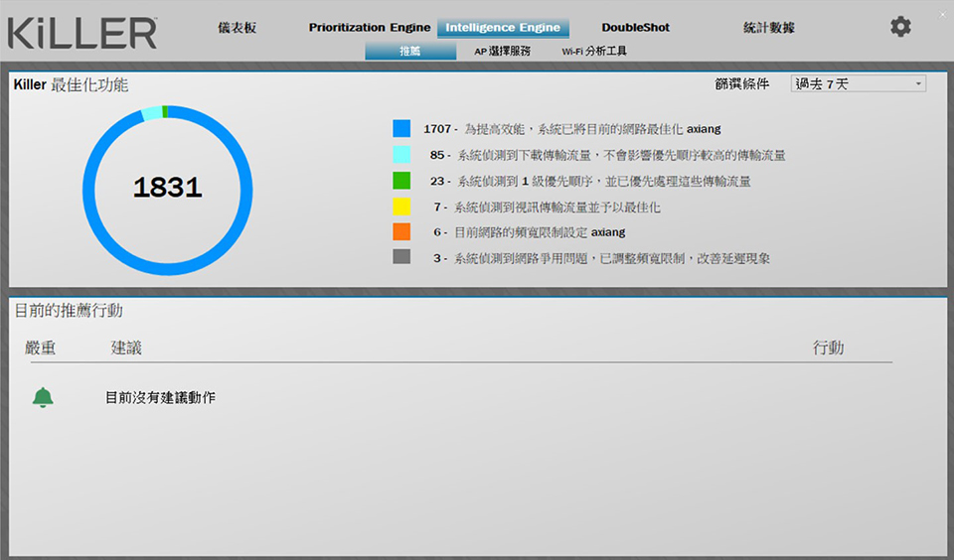The height and width of the screenshot is (560, 954).
Task: Click the light cyan swatch for 85 entry
Action: coord(401,155)
